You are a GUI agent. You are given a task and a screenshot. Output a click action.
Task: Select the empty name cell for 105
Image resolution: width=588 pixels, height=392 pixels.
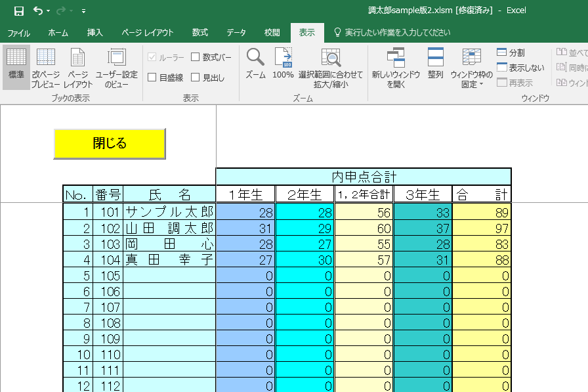pos(169,275)
